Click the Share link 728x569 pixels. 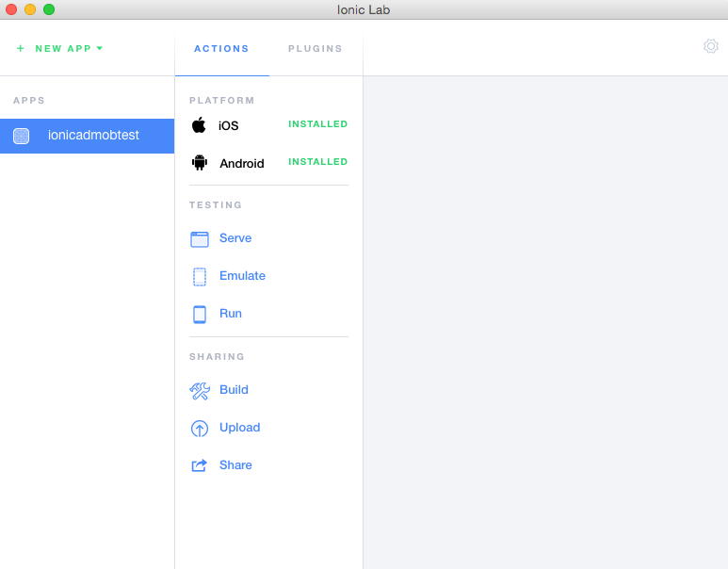point(235,465)
